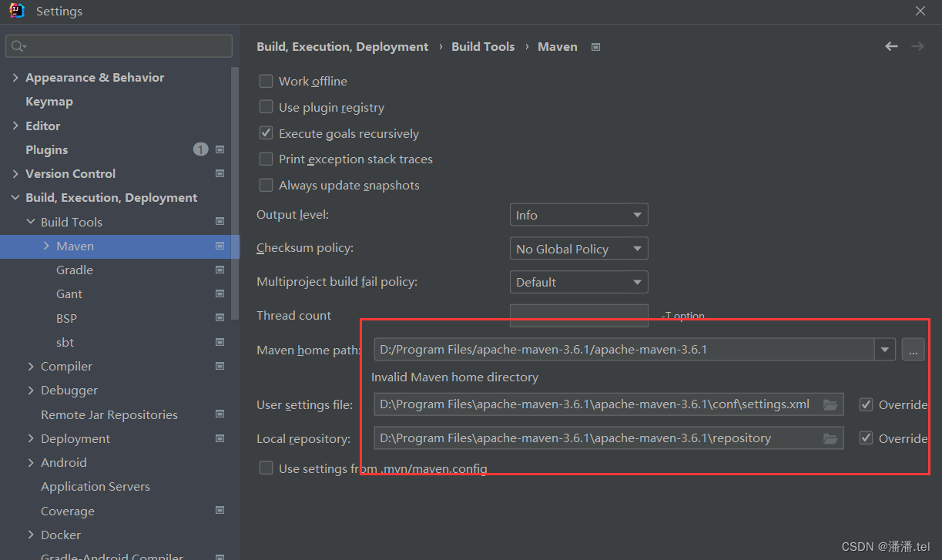The image size is (942, 560).
Task: Select Gradle under Build Tools
Action: 75,270
